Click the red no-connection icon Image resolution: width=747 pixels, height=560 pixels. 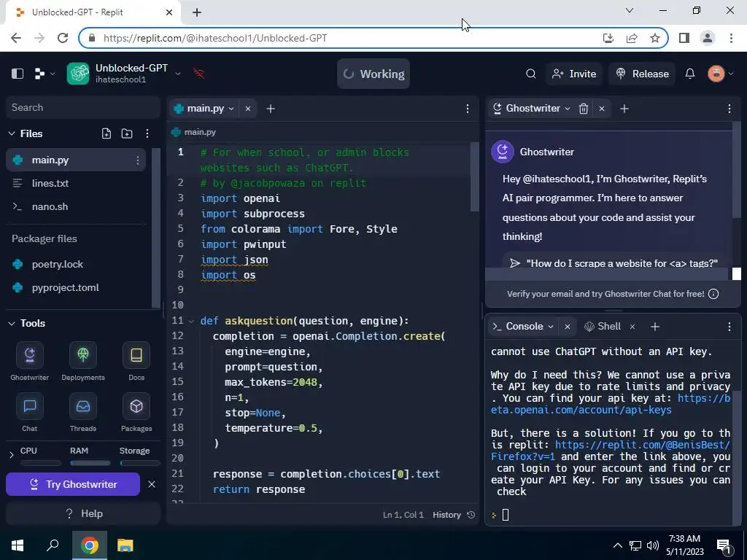point(199,74)
